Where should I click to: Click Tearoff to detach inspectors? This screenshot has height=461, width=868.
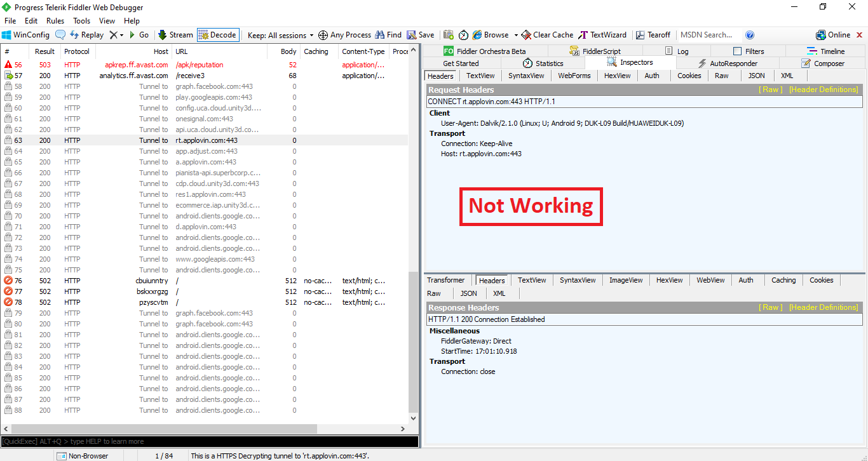pyautogui.click(x=653, y=35)
